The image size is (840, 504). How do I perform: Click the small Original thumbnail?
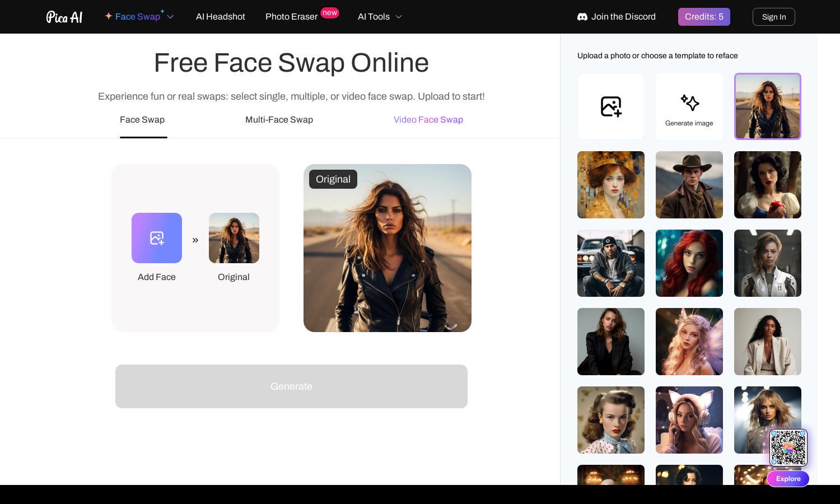234,238
